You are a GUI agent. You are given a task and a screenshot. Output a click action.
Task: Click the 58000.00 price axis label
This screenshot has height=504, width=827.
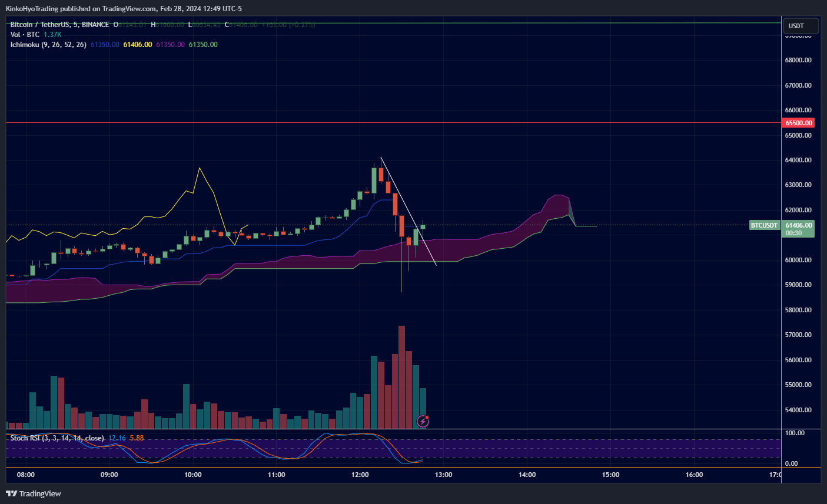pos(799,310)
